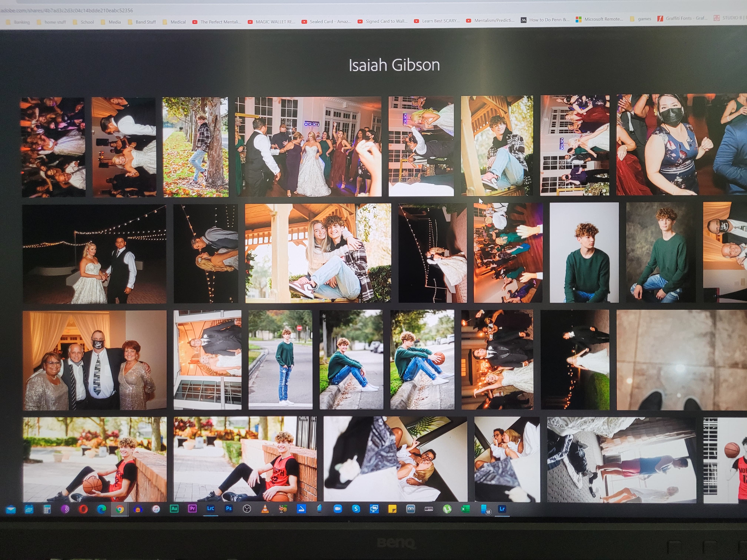This screenshot has width=747, height=560.
Task: Open the Photoshop taskbar icon
Action: pos(229,508)
